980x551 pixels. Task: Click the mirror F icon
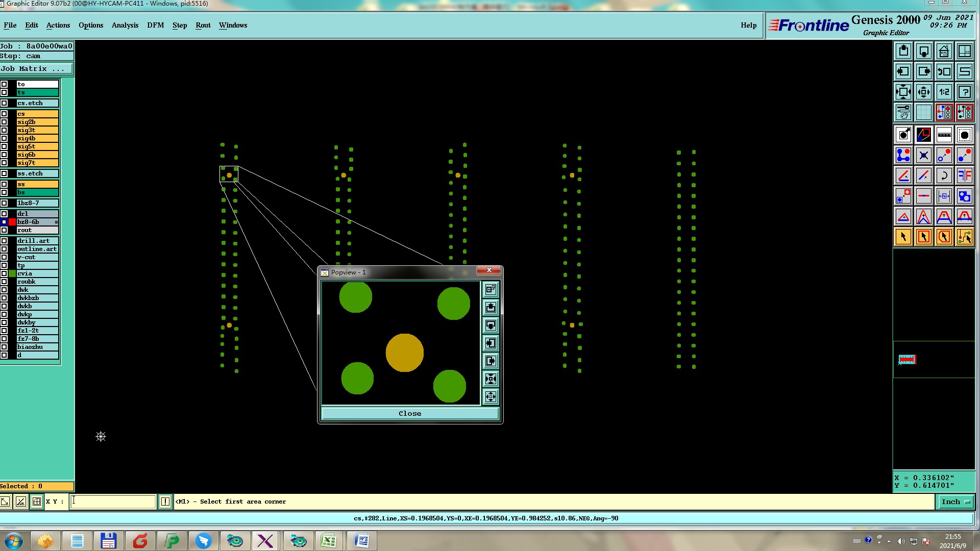pos(964,176)
